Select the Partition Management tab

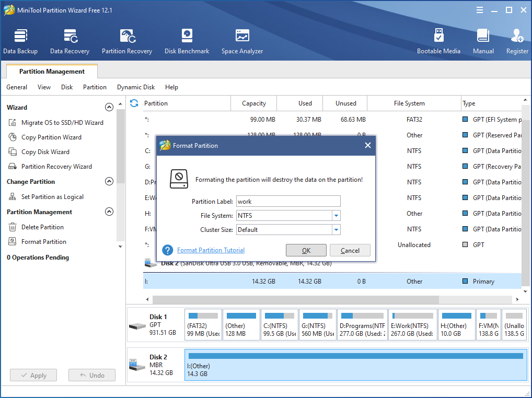[52, 72]
